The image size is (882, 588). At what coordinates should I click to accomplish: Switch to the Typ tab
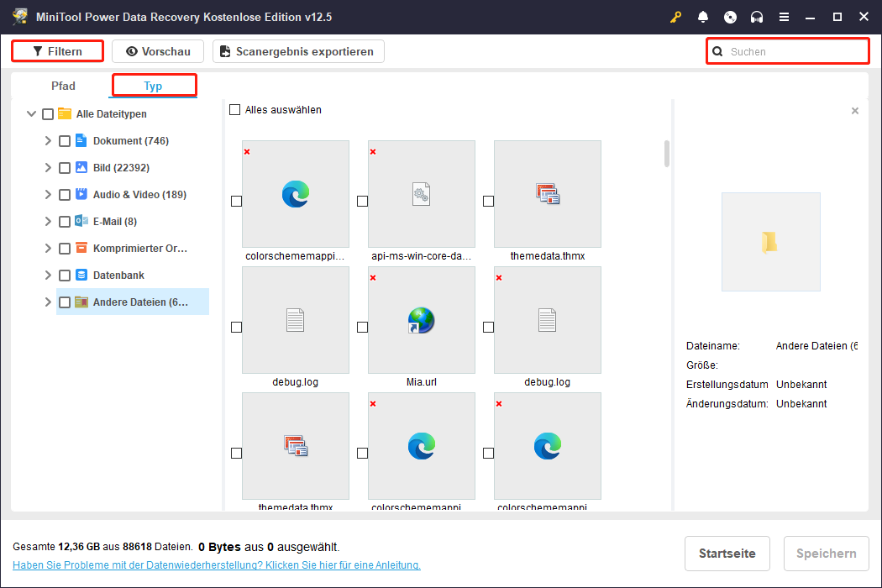click(x=153, y=86)
